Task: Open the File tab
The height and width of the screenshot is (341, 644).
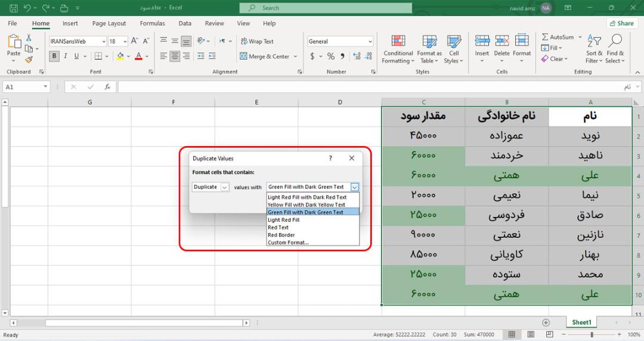Action: coord(13,23)
